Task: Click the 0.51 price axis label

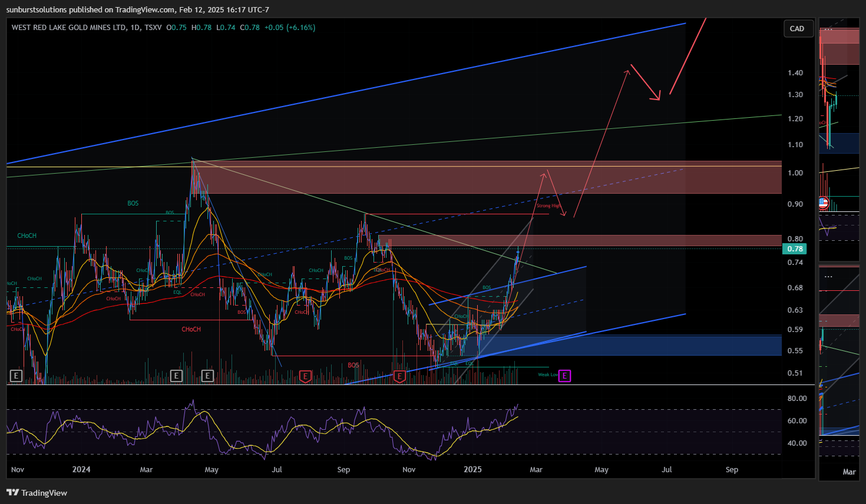Action: click(795, 373)
